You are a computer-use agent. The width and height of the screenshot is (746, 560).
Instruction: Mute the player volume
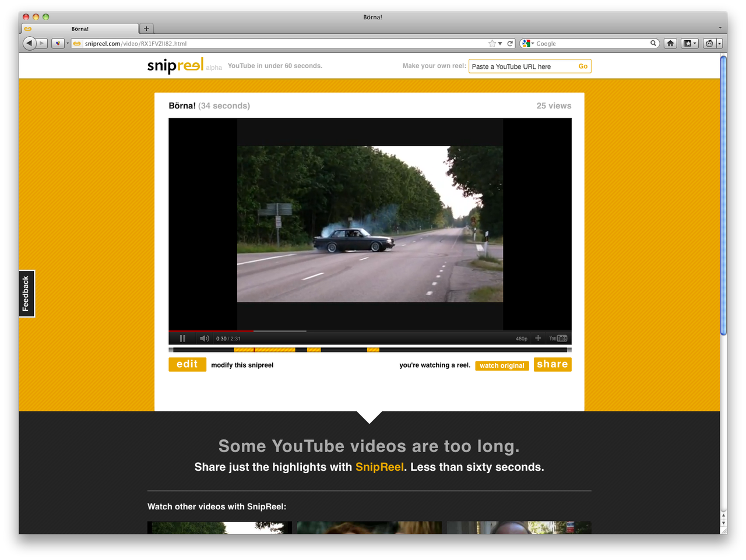click(205, 338)
